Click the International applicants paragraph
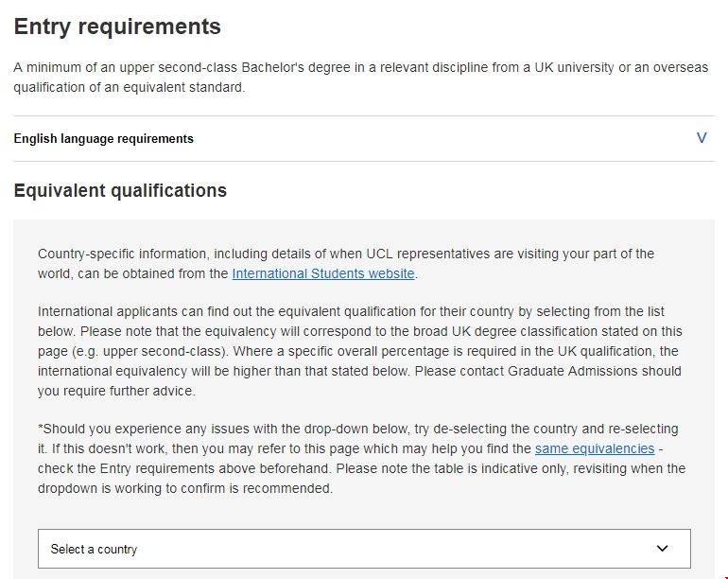Viewport: 728px width, 579px height. tap(358, 351)
